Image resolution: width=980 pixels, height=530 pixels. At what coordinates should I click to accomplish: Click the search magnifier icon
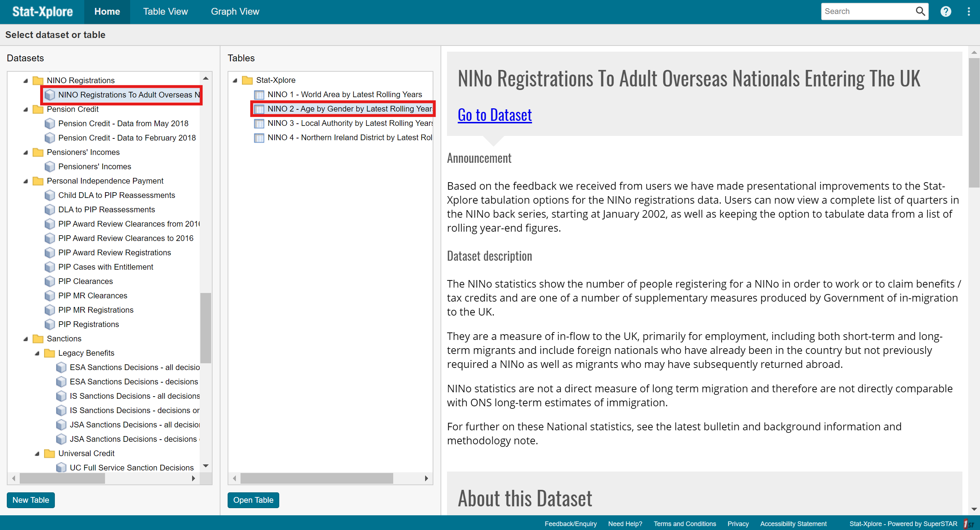(x=920, y=11)
